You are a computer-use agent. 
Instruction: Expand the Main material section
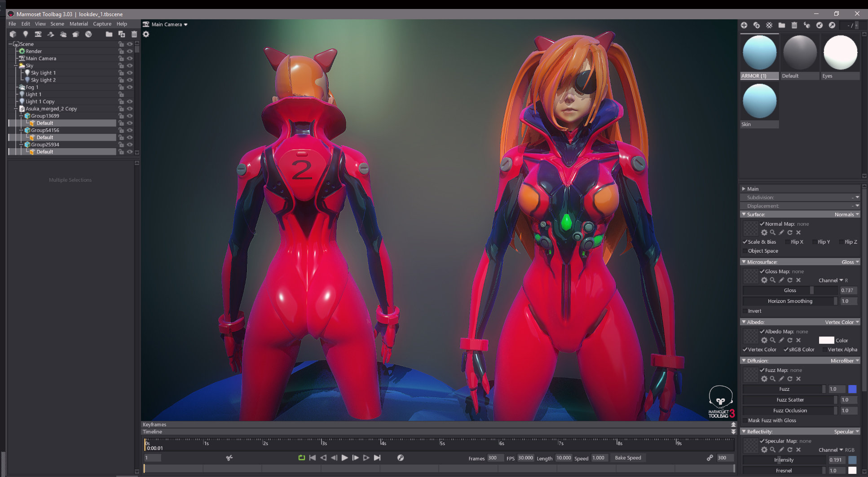point(744,189)
